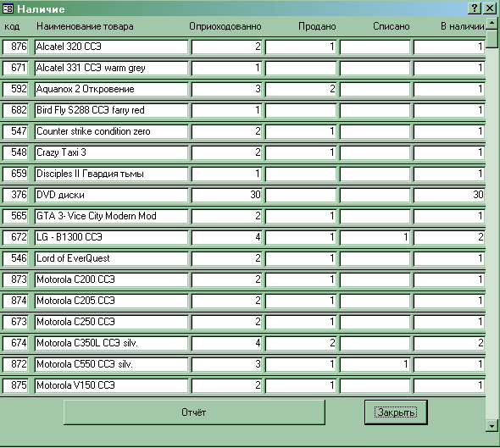Click code field 671
Screen dimensions: 500x448
(x=15, y=68)
